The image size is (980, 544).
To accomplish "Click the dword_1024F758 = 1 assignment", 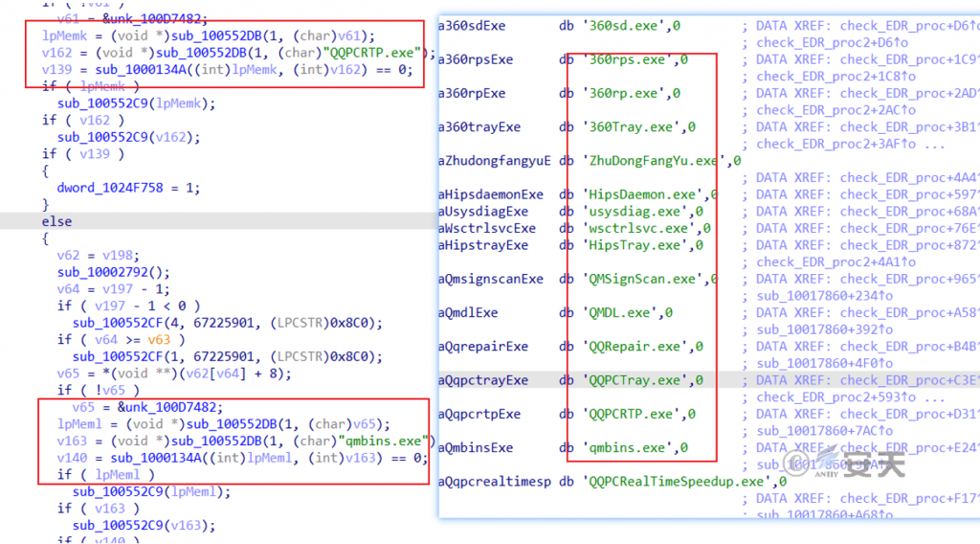I will (x=128, y=188).
